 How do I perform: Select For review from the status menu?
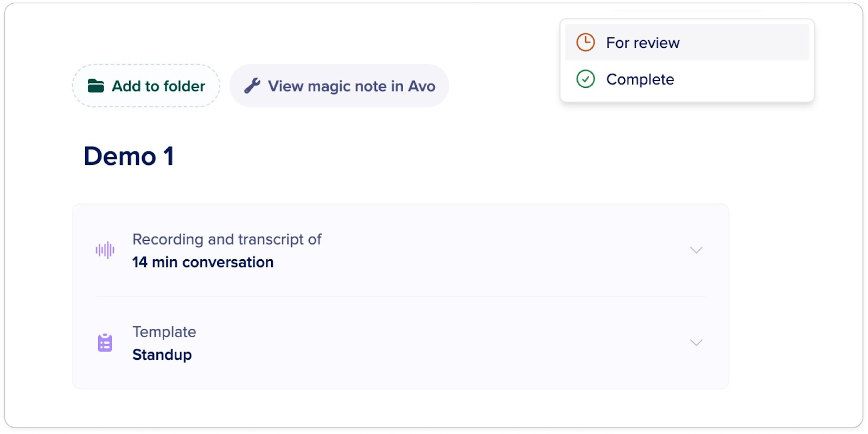[x=643, y=42]
